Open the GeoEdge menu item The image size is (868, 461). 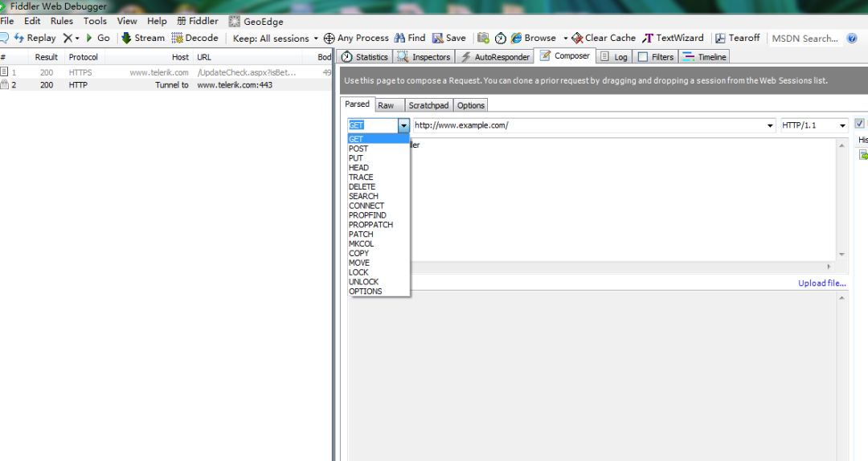point(256,22)
